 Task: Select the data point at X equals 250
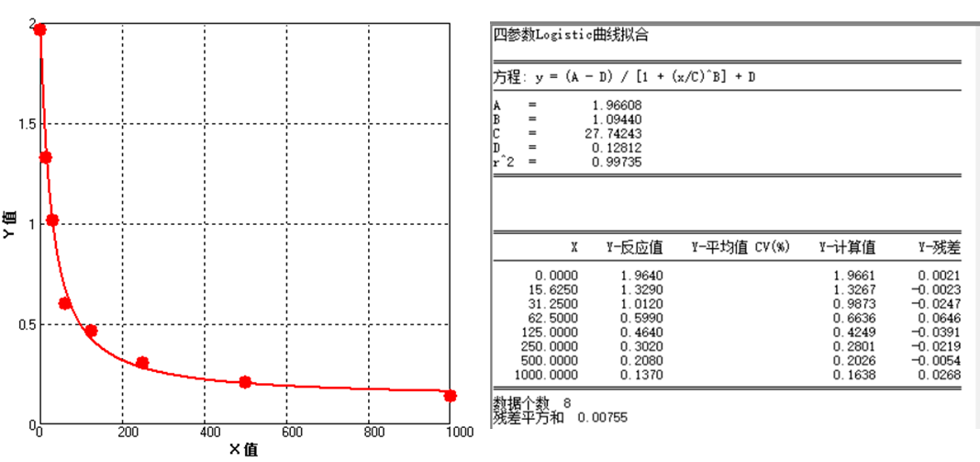[x=142, y=363]
